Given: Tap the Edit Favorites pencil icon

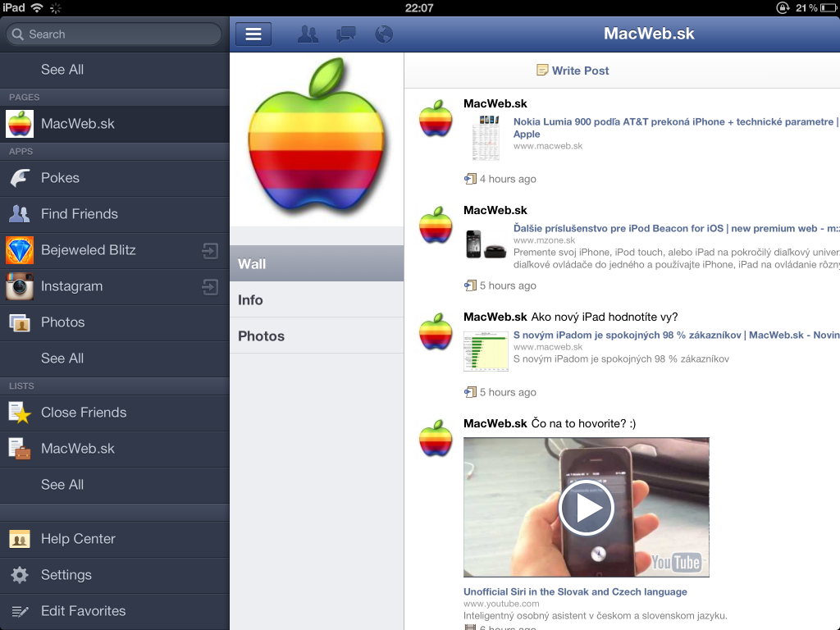Looking at the screenshot, I should (20, 611).
